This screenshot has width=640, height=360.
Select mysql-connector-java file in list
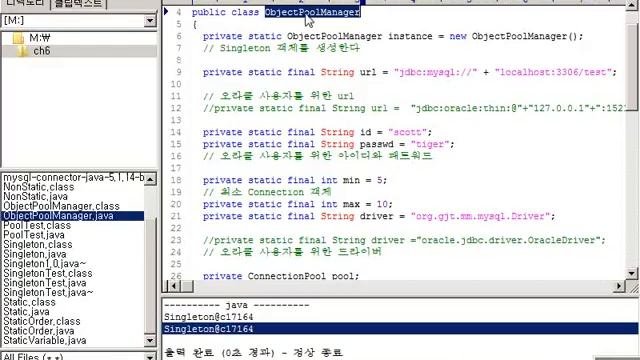73,178
